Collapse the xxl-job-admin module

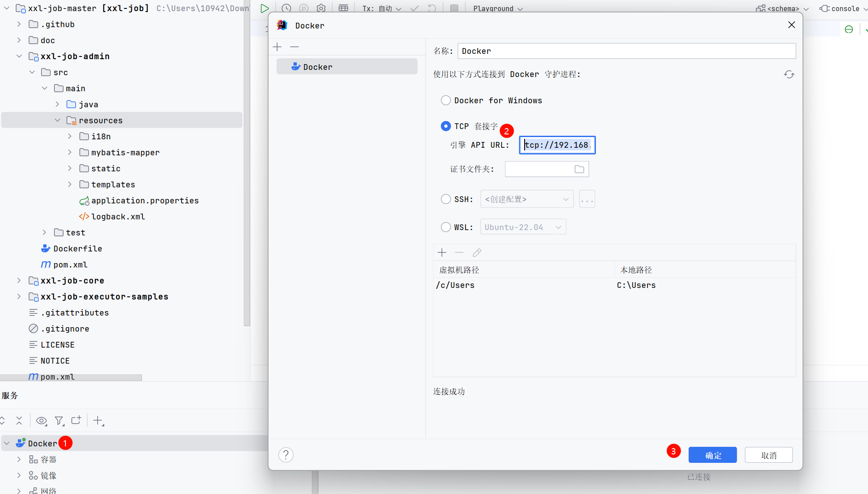coord(19,56)
